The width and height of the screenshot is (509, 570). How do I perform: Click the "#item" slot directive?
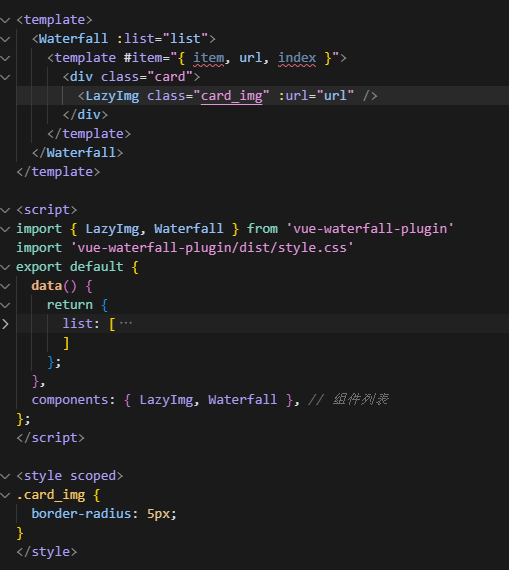tap(143, 58)
